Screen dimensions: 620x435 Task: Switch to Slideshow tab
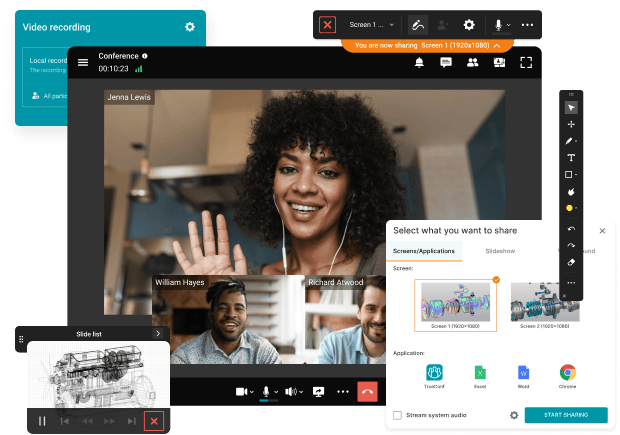click(500, 251)
